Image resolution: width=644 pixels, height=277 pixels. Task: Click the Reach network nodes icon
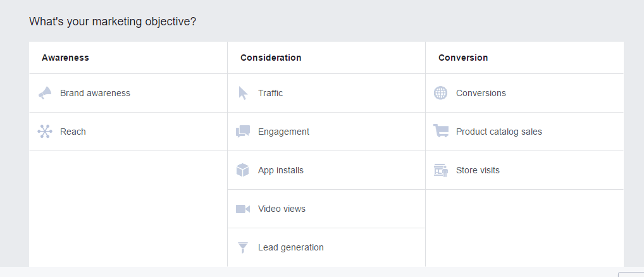click(x=44, y=132)
